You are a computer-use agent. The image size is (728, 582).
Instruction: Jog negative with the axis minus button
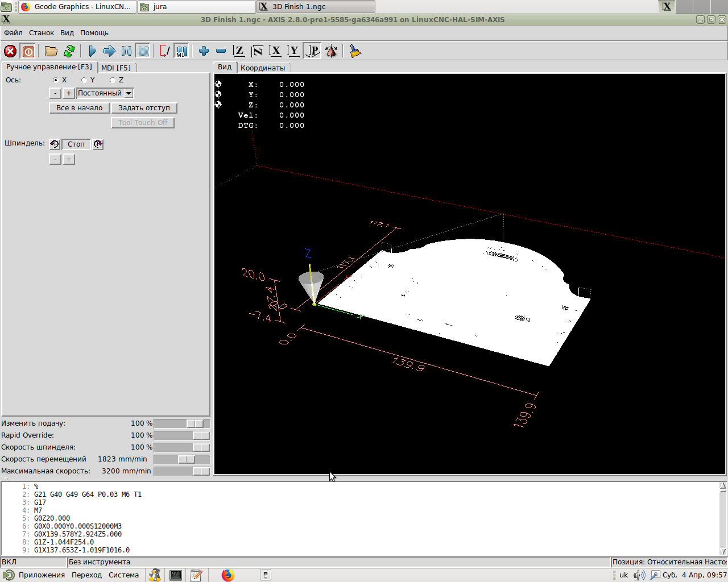(x=55, y=93)
